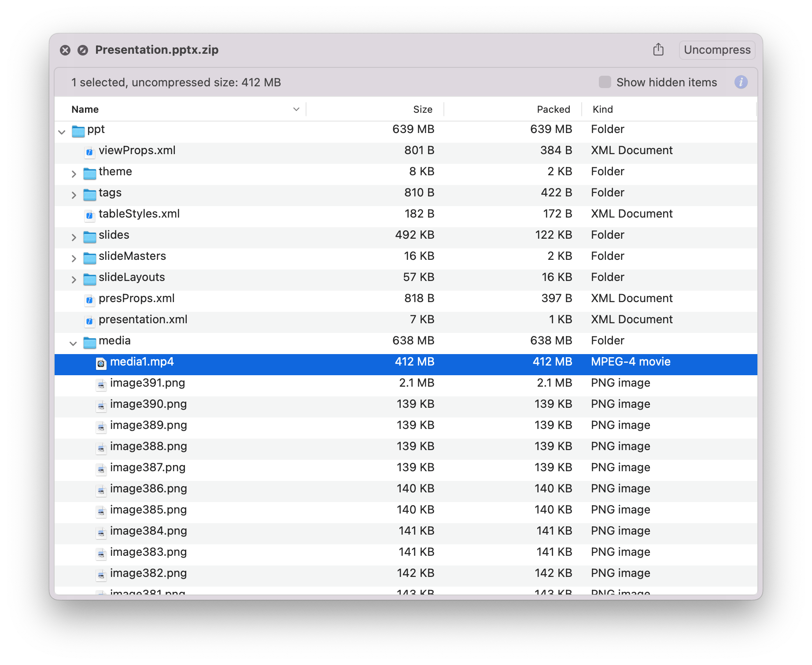812x665 pixels.
Task: Select the image384.png file
Action: [x=406, y=531]
